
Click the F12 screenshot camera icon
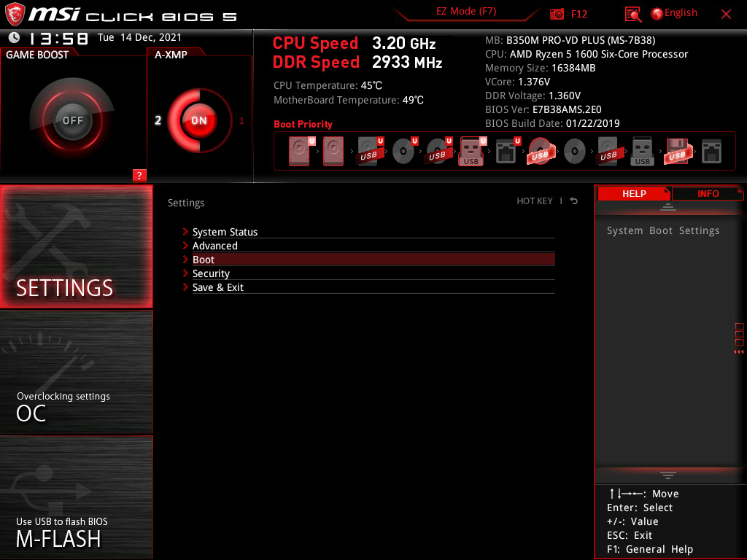click(557, 14)
